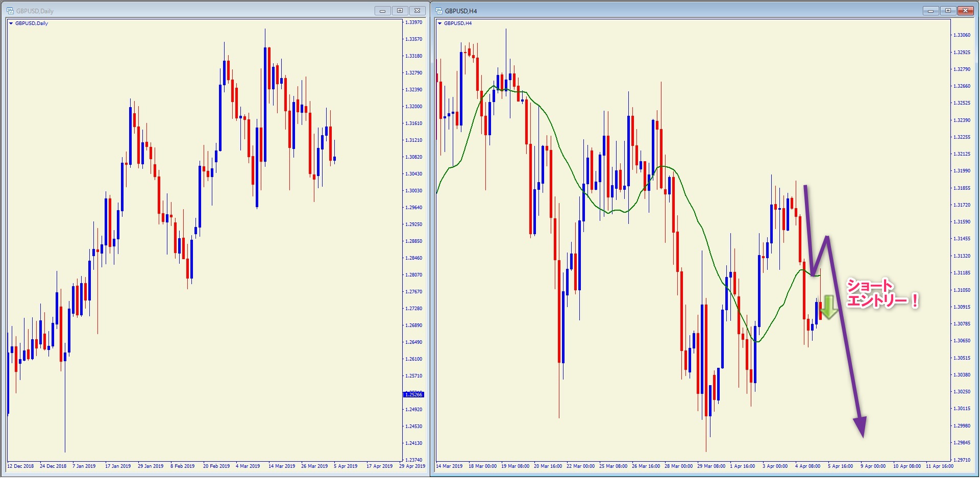The height and width of the screenshot is (478, 980).
Task: Click the 1.28070 price level on the Daily axis
Action: point(414,275)
